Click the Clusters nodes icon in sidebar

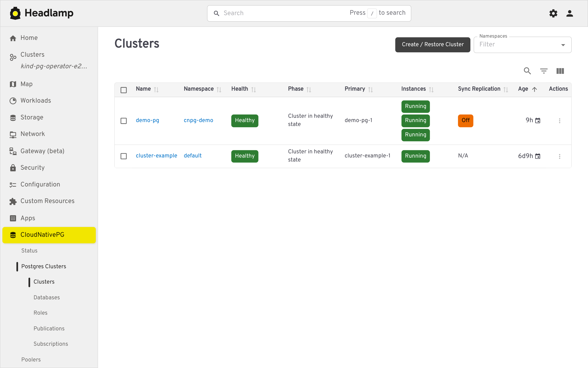pyautogui.click(x=13, y=57)
